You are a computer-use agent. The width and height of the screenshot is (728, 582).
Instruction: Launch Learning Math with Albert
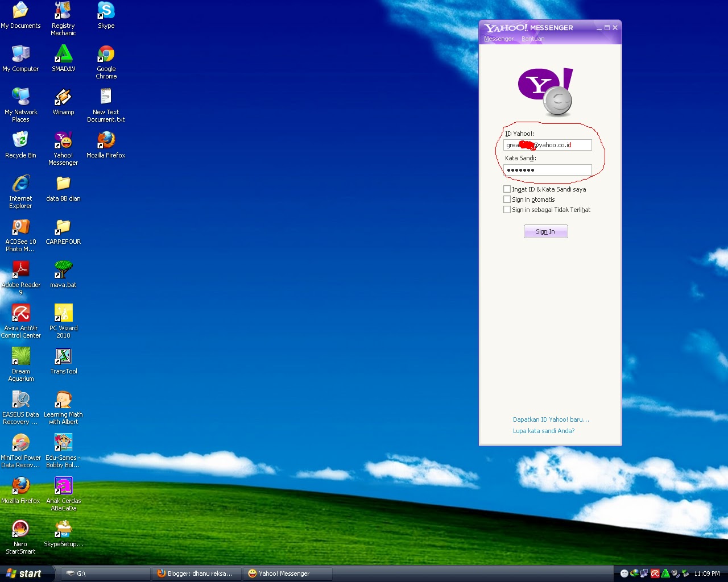coord(63,408)
